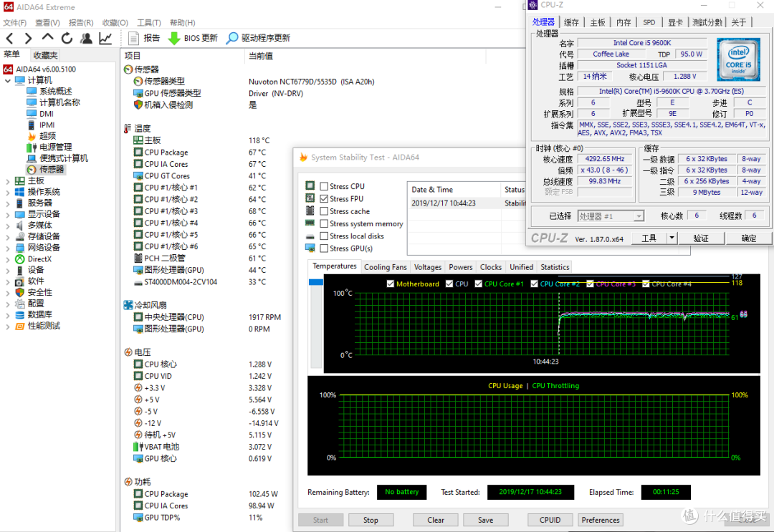The image size is (774, 532).
Task: Switch to the Cooling Fans tab
Action: click(385, 267)
